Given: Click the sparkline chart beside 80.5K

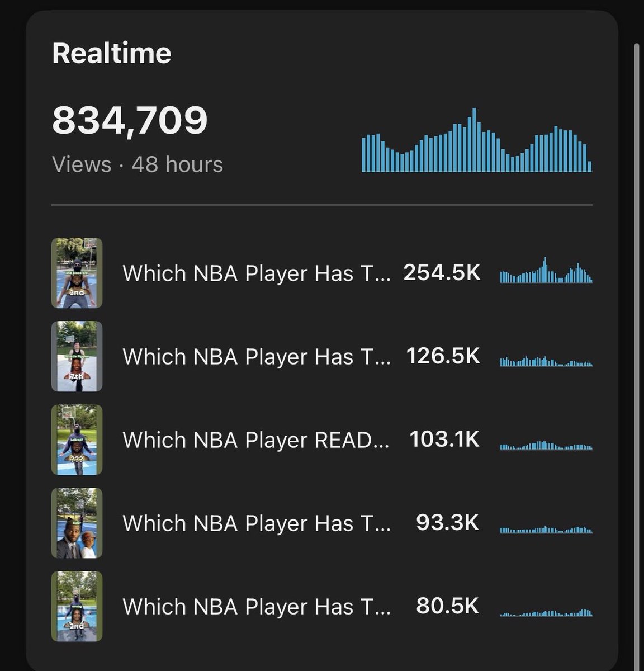Looking at the screenshot, I should tap(546, 613).
